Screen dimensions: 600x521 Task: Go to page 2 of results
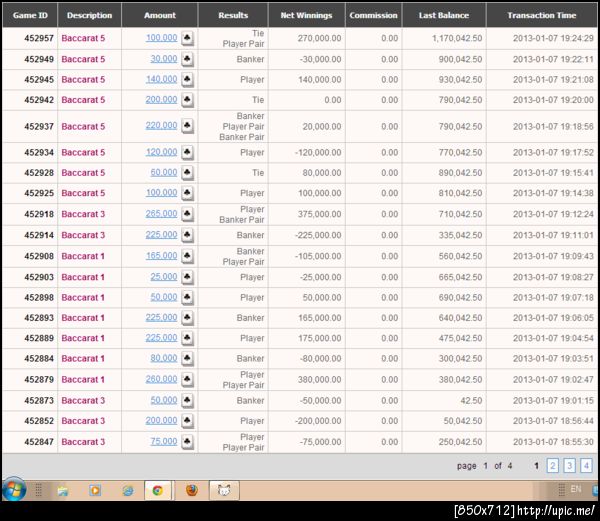552,466
